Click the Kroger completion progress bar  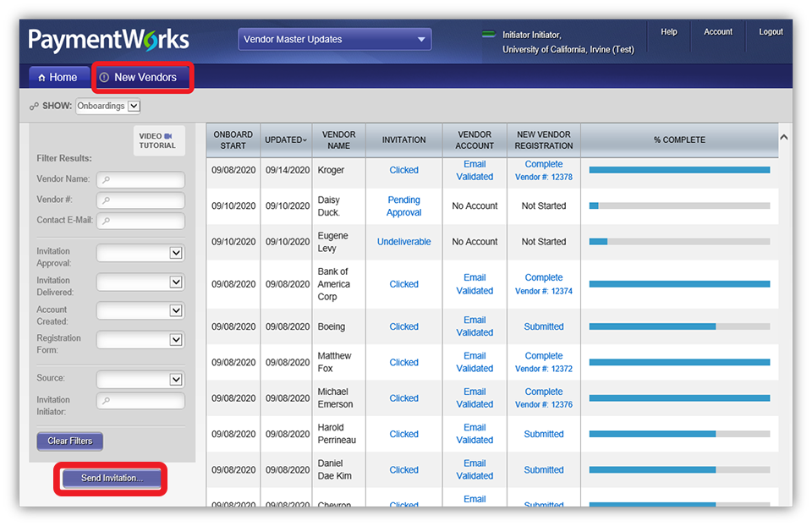click(679, 170)
